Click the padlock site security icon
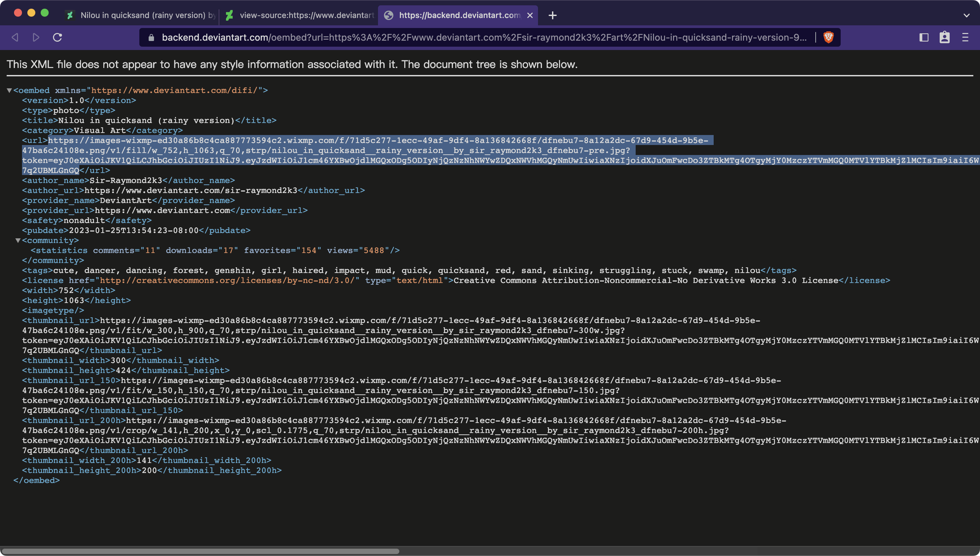This screenshot has width=980, height=556. [x=151, y=37]
